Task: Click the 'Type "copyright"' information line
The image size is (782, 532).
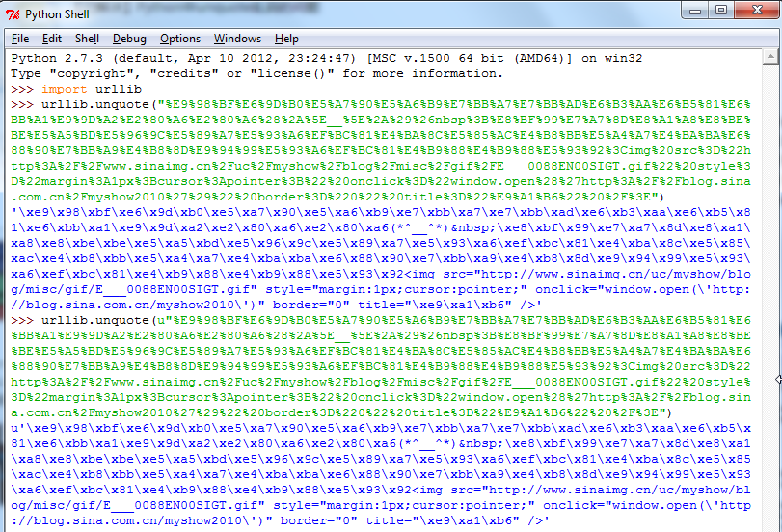Action: click(x=256, y=73)
